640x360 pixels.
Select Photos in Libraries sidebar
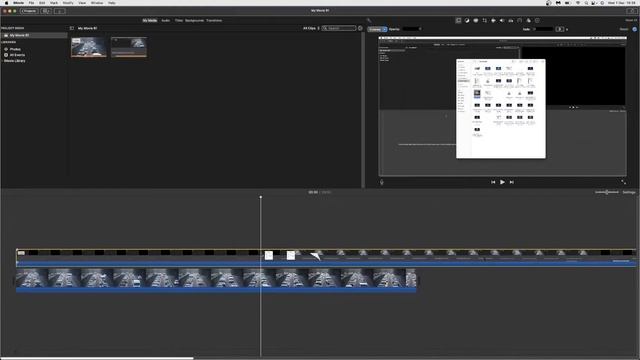(15, 49)
